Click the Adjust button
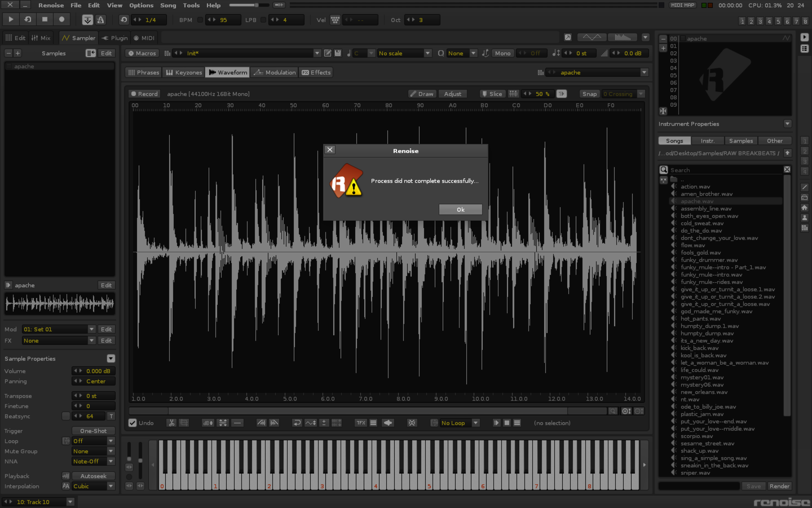 click(452, 94)
